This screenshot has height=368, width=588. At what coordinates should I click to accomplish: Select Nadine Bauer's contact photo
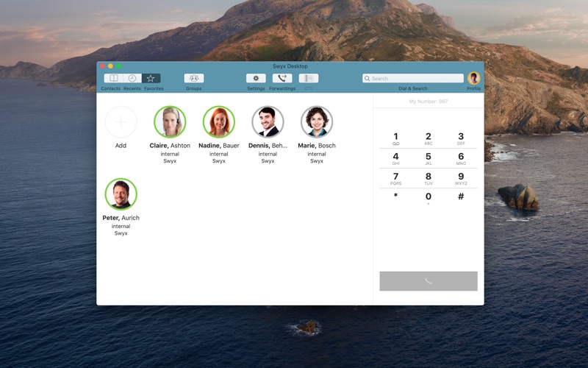(219, 122)
